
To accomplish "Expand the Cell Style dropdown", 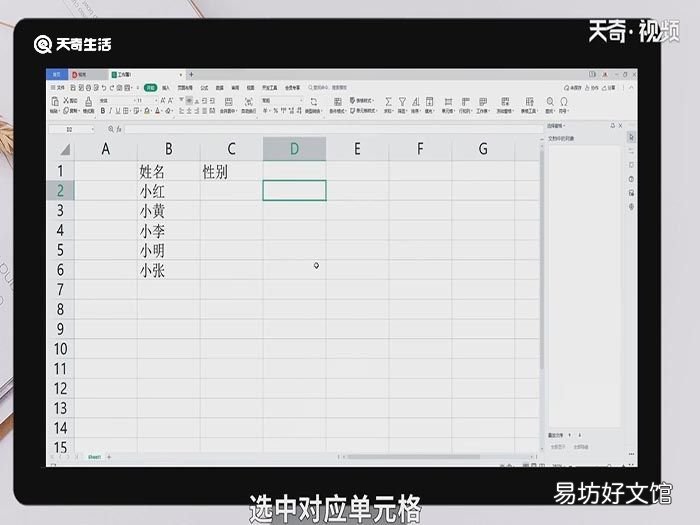I will (363, 110).
